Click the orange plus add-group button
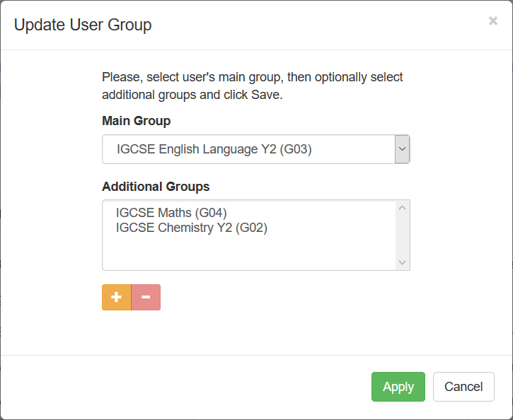Viewport: 513px width, 420px height. [117, 297]
